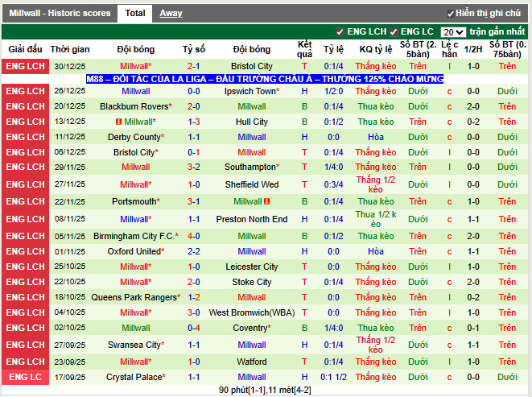532x397 pixels.
Task: Click the date 06/12/25
Action: [70, 152]
